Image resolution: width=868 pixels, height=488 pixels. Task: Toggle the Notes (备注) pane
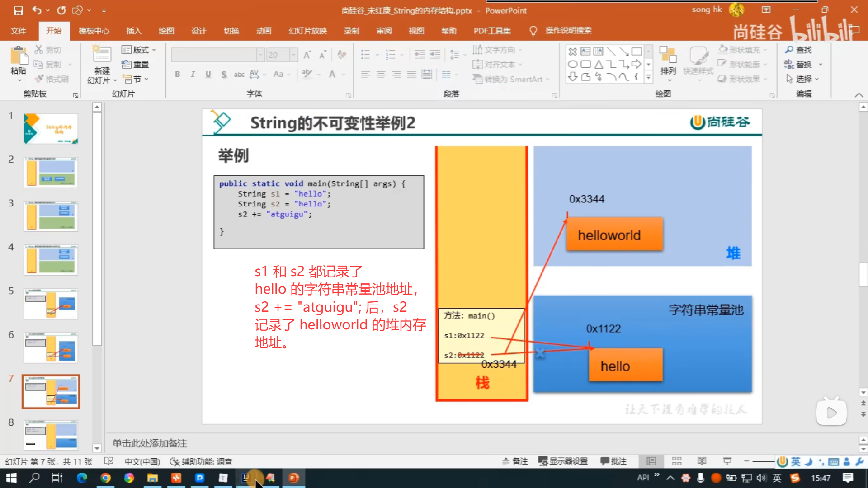tap(515, 461)
